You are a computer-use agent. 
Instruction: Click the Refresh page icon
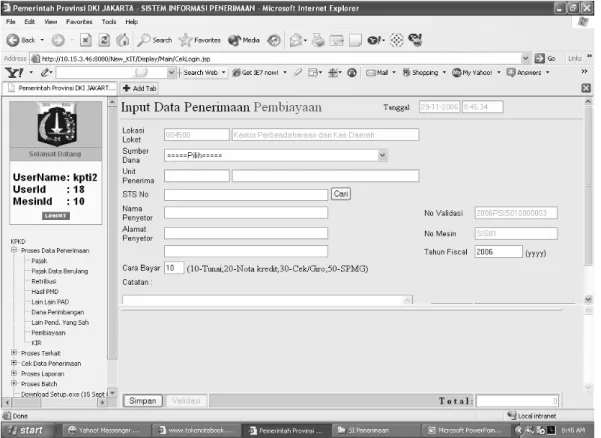coord(104,40)
